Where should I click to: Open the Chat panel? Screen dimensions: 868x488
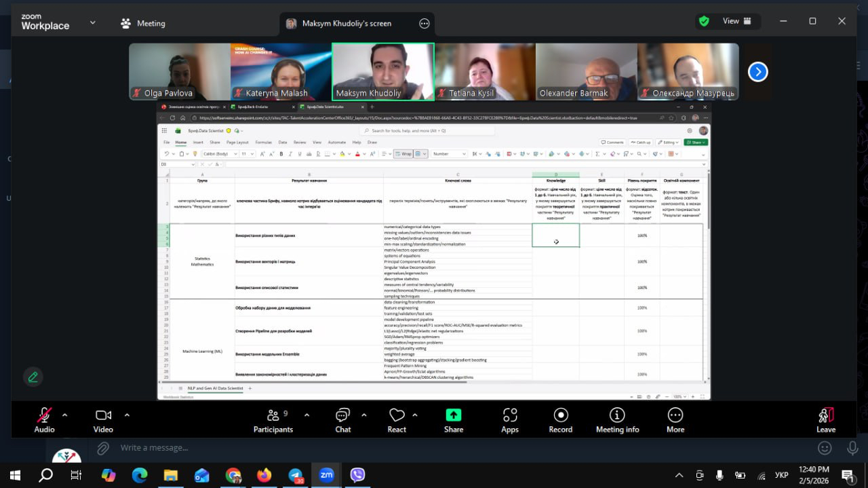click(x=343, y=415)
